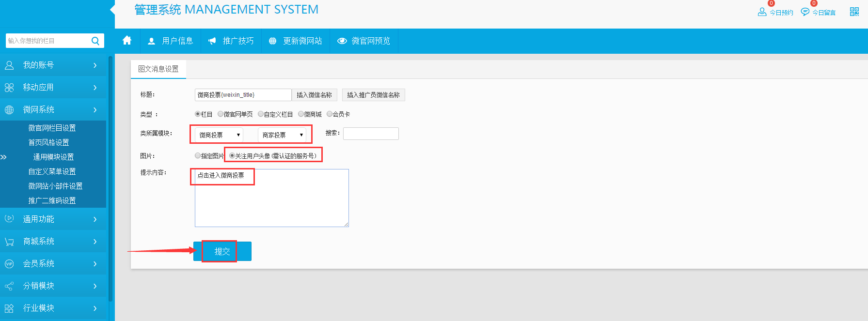Open the 微商投票 module dropdown
Image resolution: width=868 pixels, height=321 pixels.
(x=219, y=135)
